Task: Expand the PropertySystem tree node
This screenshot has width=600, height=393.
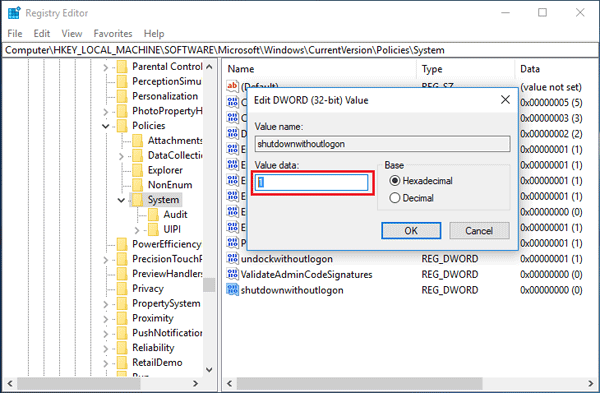Action: [x=106, y=304]
